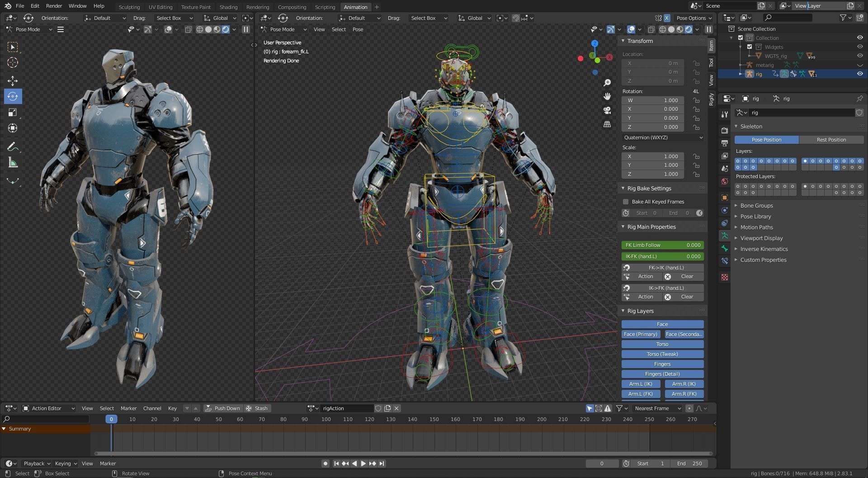Viewport: 868px width, 478px height.
Task: Hide the Collection via eye icon
Action: [860, 38]
